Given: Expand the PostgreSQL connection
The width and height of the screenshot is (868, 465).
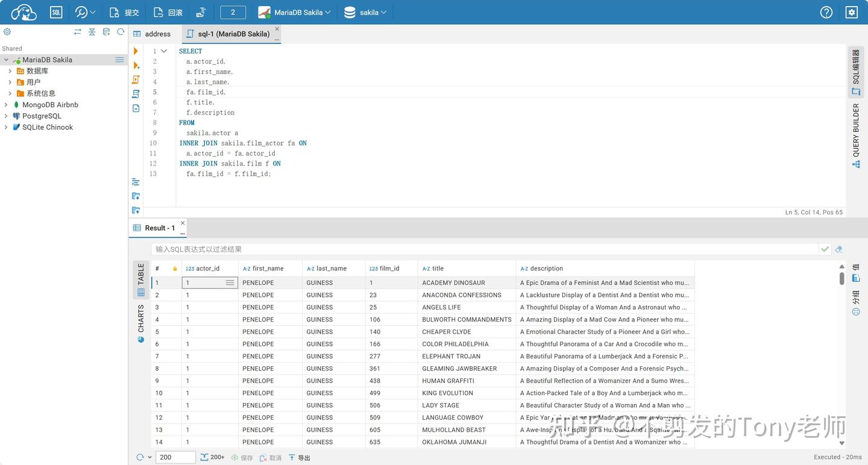Looking at the screenshot, I should (x=6, y=116).
